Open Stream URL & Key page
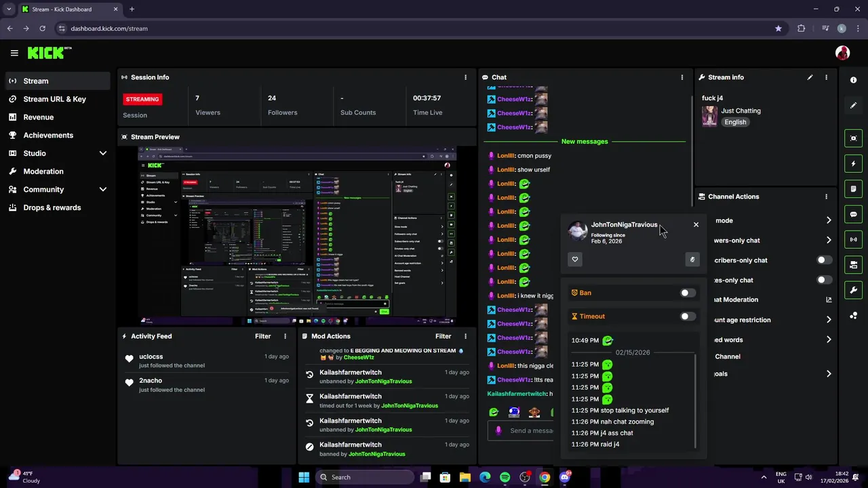The image size is (868, 488). pos(58,99)
